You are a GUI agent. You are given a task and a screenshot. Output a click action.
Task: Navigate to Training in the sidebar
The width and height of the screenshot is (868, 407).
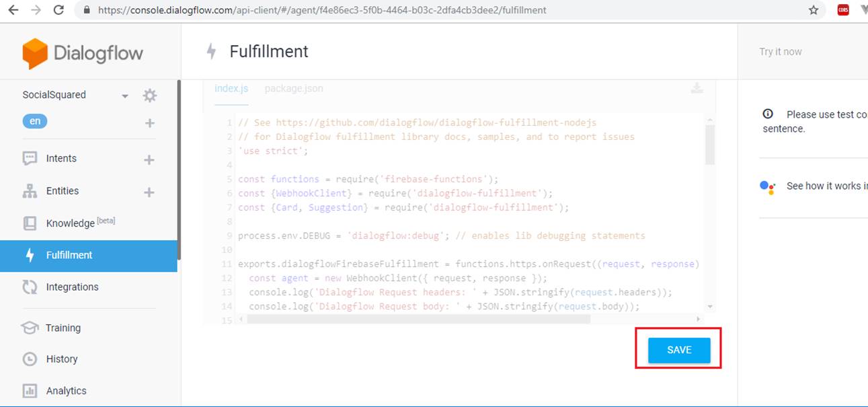pos(63,328)
